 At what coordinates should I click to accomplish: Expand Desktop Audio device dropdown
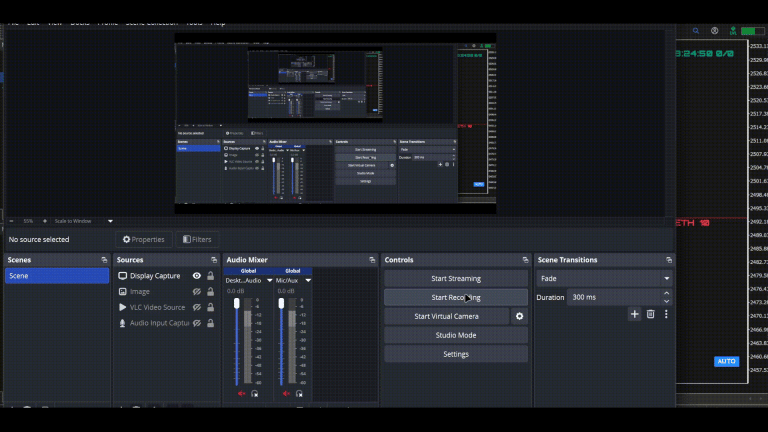(x=269, y=281)
